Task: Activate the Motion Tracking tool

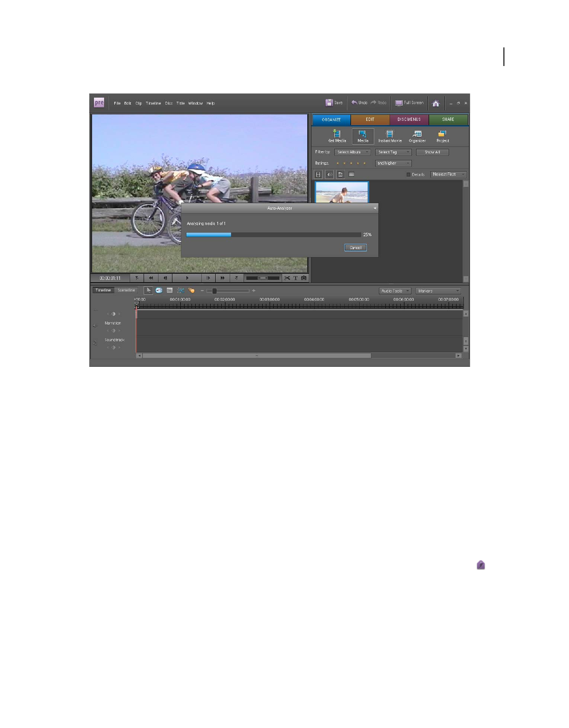Action: tap(191, 291)
